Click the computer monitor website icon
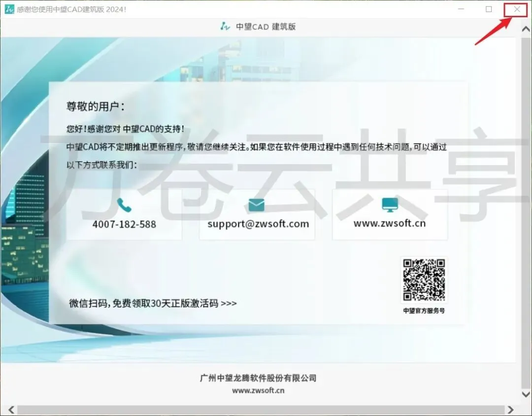532x416 pixels. coord(390,205)
